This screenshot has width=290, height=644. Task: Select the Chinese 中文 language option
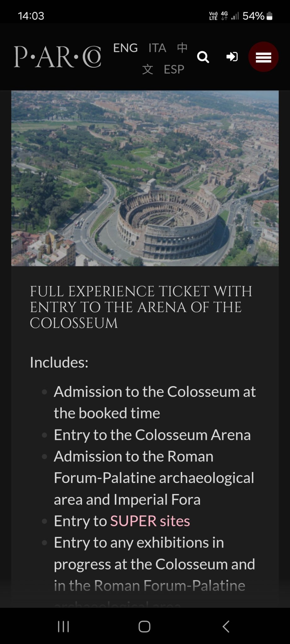coord(182,48)
